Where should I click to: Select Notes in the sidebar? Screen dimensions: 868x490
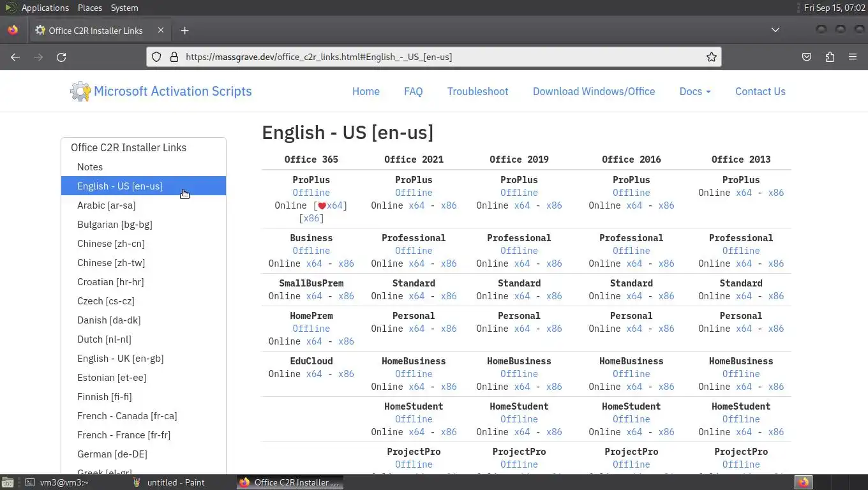coord(144,167)
